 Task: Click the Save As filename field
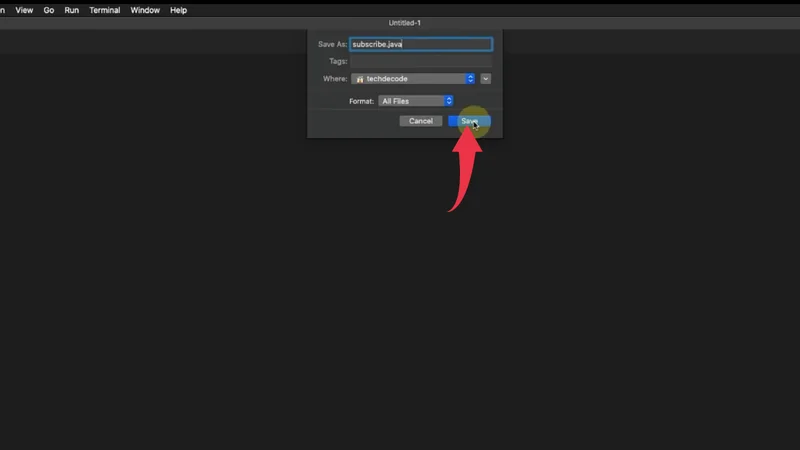tap(420, 44)
